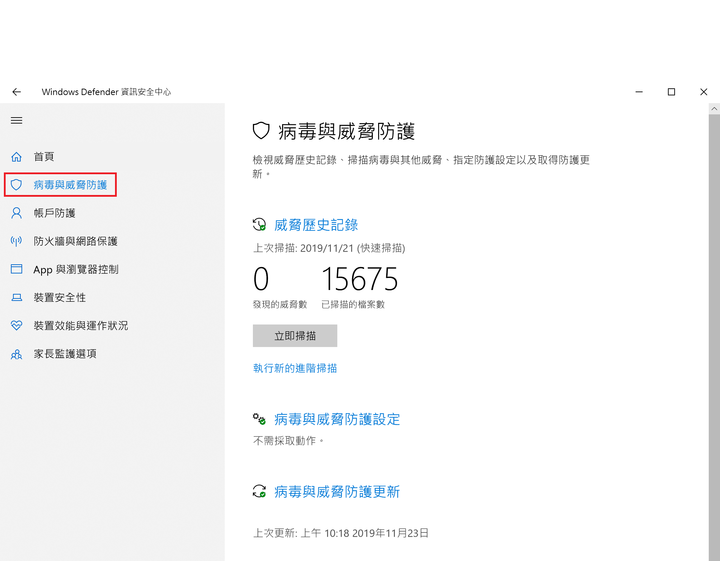Click the heart icon for 裝置效能與運作狀況
The image size is (720, 561).
click(x=17, y=325)
